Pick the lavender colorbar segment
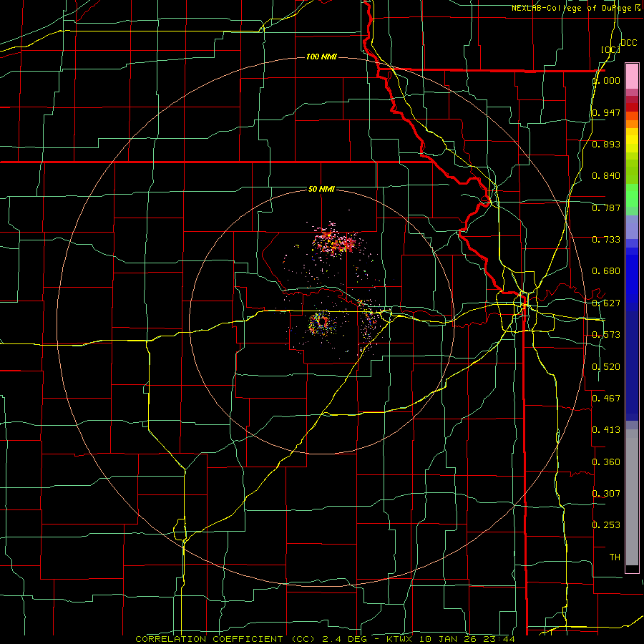 632,227
